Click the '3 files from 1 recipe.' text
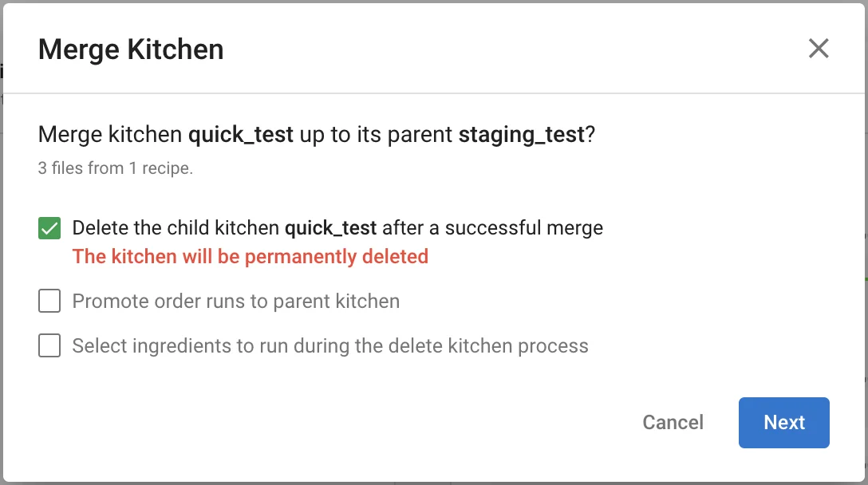The width and height of the screenshot is (868, 485). click(115, 168)
